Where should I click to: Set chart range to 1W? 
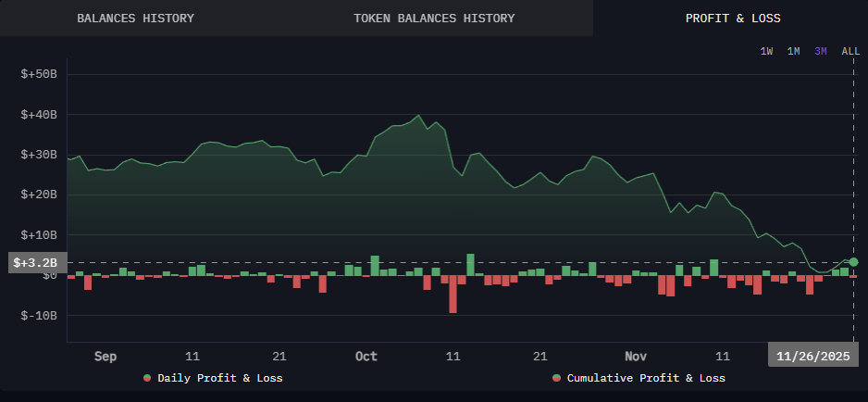coord(766,51)
